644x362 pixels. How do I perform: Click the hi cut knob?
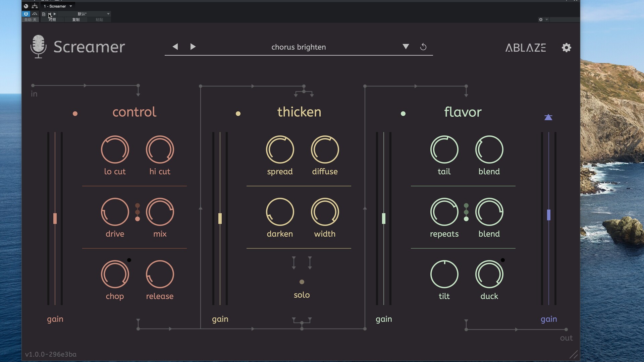click(x=160, y=149)
